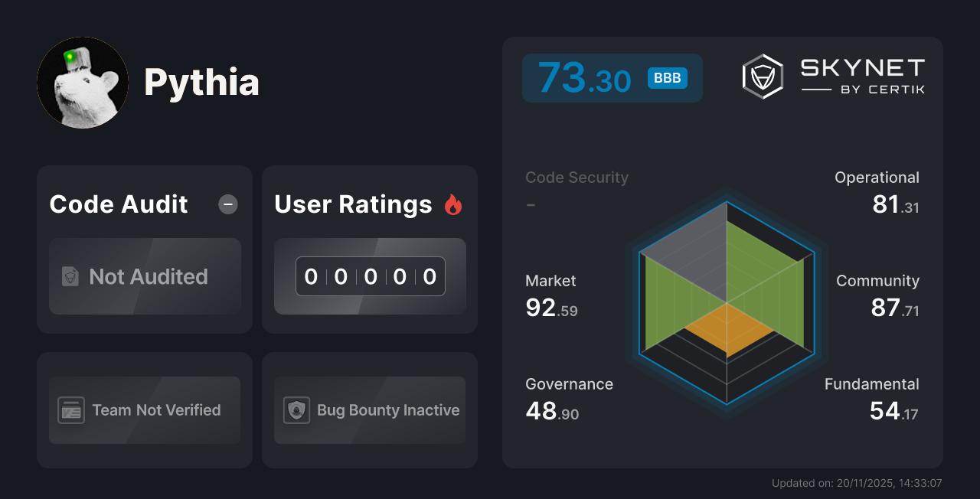Click the 73.30 overall score gauge
The width and height of the screenshot is (980, 499).
pos(612,77)
